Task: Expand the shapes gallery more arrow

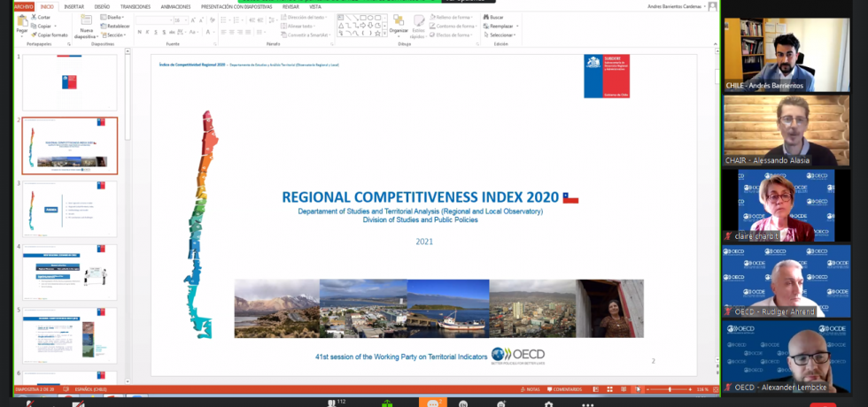Action: click(x=384, y=34)
